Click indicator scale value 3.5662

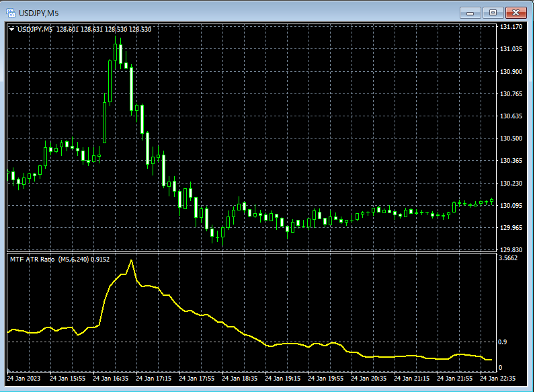point(508,258)
